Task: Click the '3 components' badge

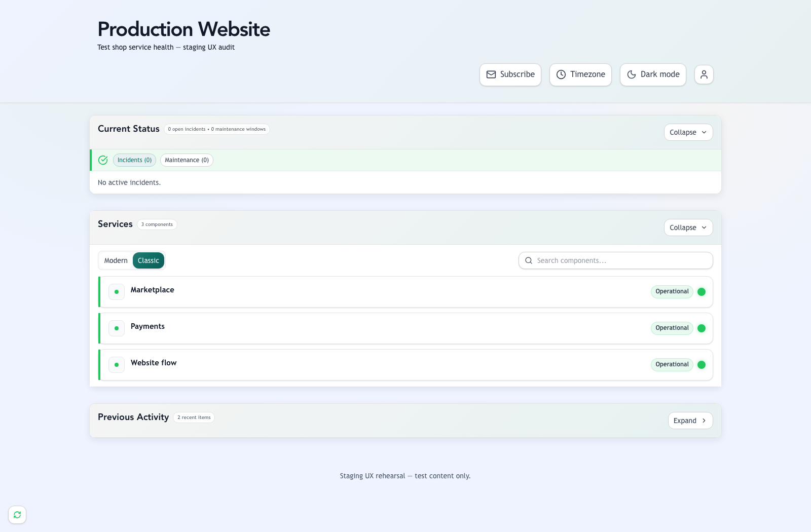Action: [157, 224]
